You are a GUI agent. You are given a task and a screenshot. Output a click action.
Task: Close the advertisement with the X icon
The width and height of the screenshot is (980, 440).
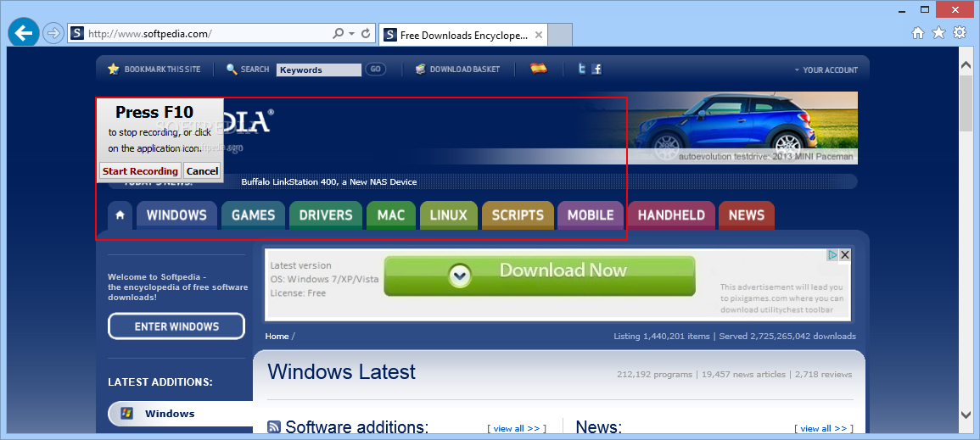click(844, 254)
